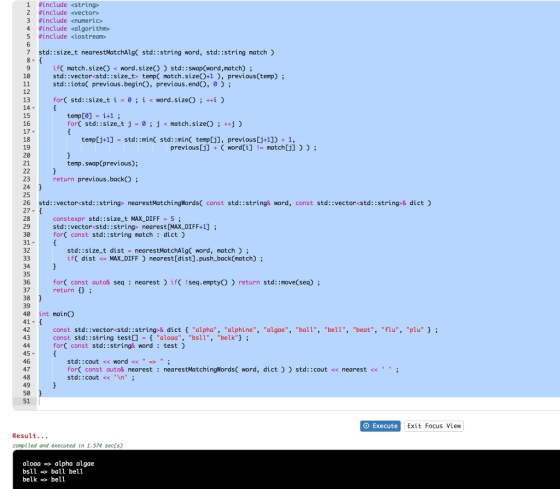The width and height of the screenshot is (560, 489).
Task: Click the nearestMatchingWords function declaration line
Action: click(235, 203)
